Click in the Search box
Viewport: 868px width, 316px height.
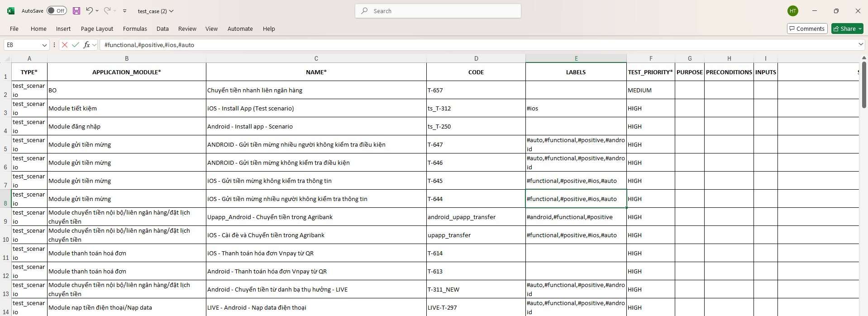click(438, 11)
